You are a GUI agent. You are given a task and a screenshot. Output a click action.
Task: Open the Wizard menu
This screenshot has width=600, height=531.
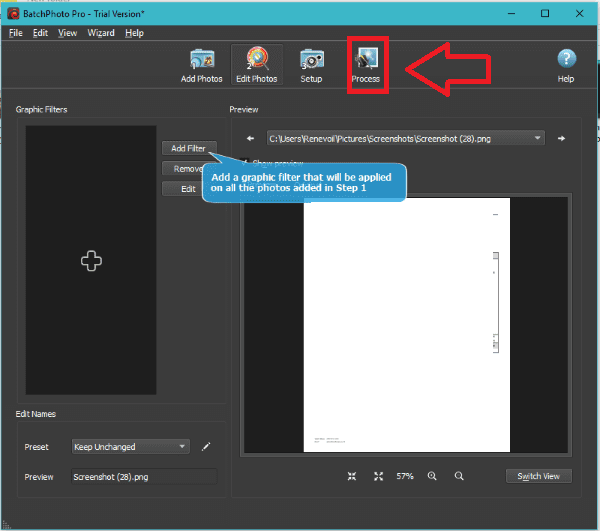[x=101, y=33]
